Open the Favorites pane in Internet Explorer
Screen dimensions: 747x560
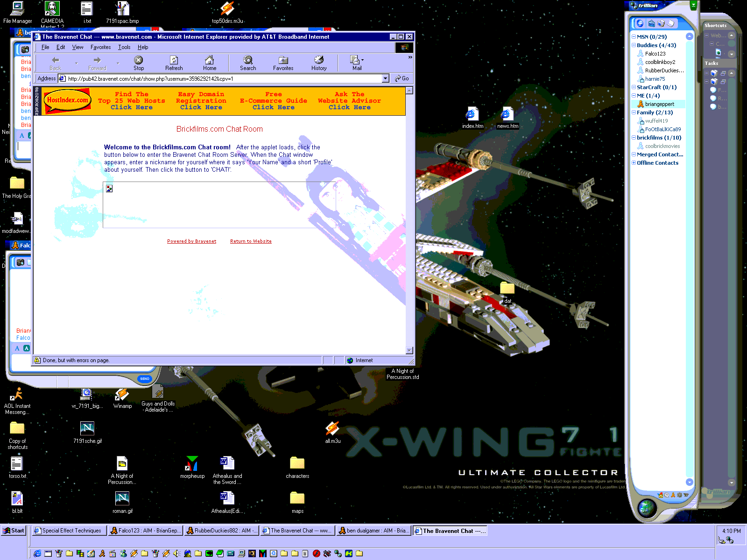pyautogui.click(x=283, y=63)
